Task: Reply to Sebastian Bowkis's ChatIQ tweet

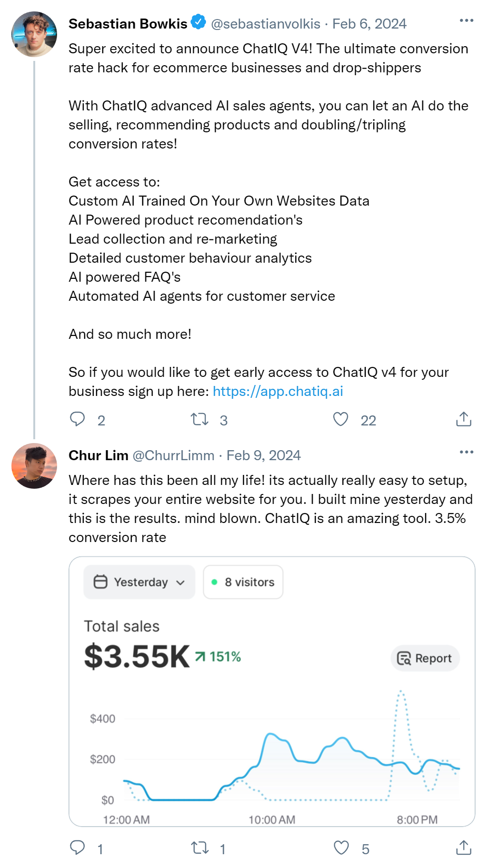Action: [78, 419]
